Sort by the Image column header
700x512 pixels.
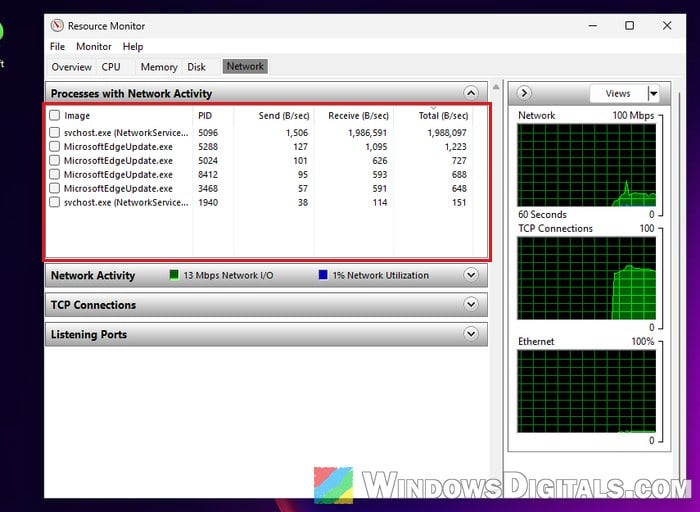(x=77, y=116)
